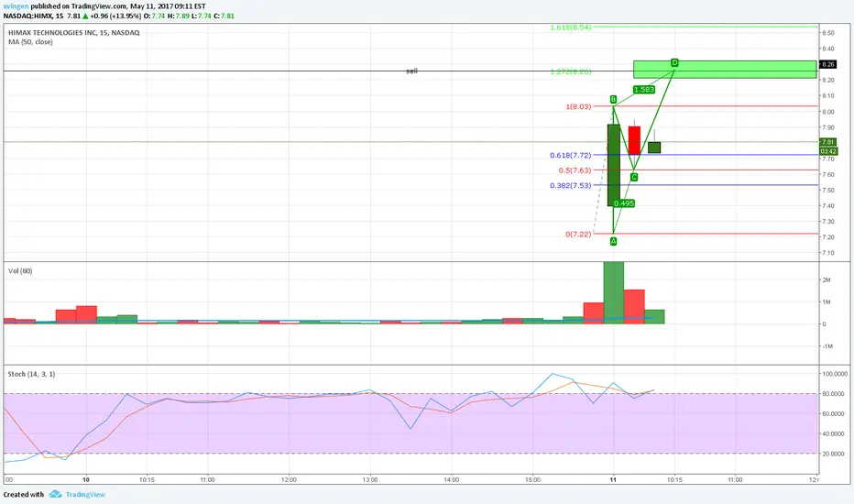Select the 1(8.03) Fibonacci level label

578,106
